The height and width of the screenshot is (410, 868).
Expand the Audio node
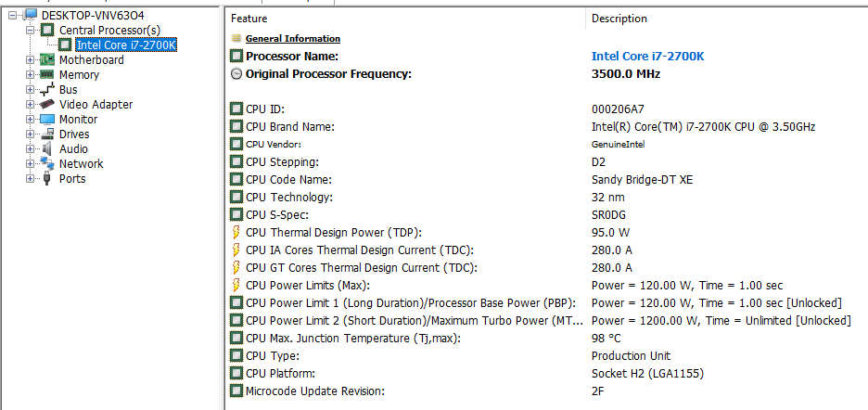30,149
